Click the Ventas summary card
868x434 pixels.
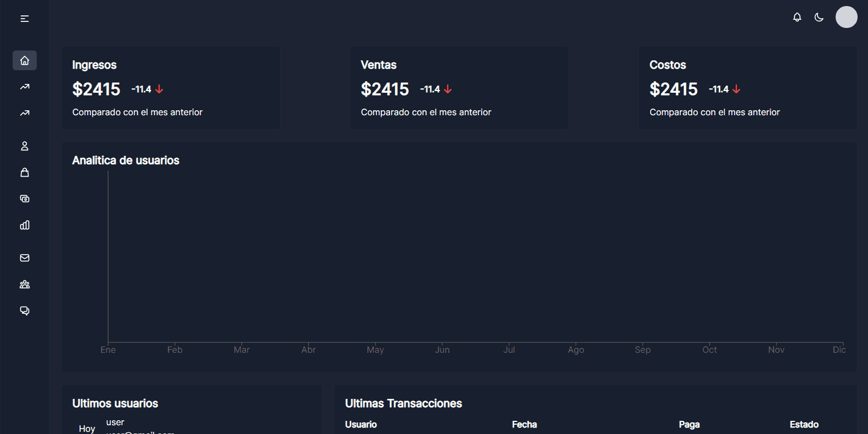(459, 88)
